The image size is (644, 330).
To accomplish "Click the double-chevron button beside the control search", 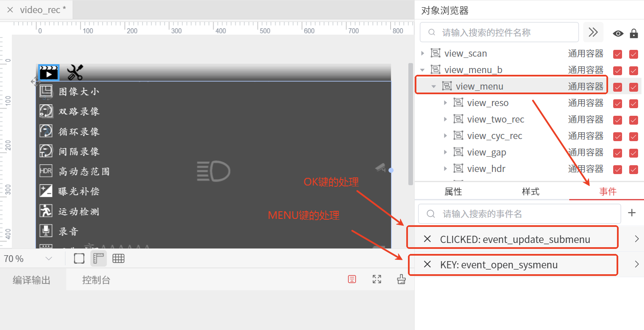I will pos(593,32).
